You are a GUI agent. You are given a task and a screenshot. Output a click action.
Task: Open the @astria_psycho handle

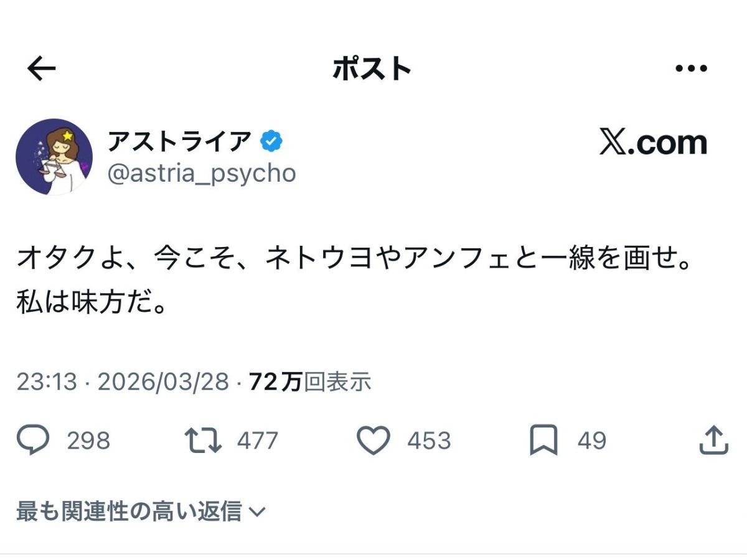click(x=202, y=174)
